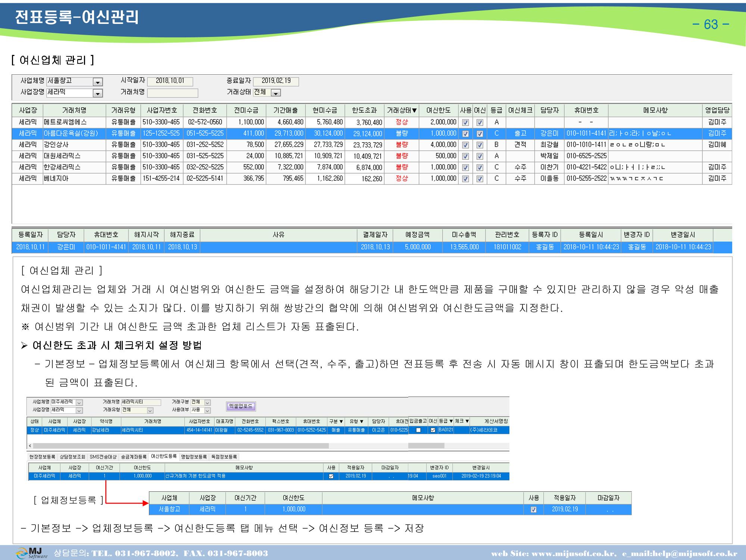Toggle 여신 checkbox for 메트로씨엠에스 row
This screenshot has height=560, width=746.
tap(480, 122)
